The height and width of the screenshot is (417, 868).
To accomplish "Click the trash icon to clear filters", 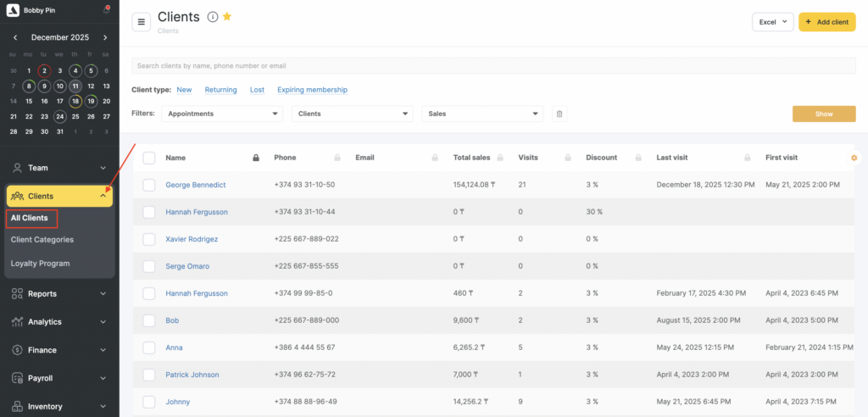I will [x=559, y=114].
